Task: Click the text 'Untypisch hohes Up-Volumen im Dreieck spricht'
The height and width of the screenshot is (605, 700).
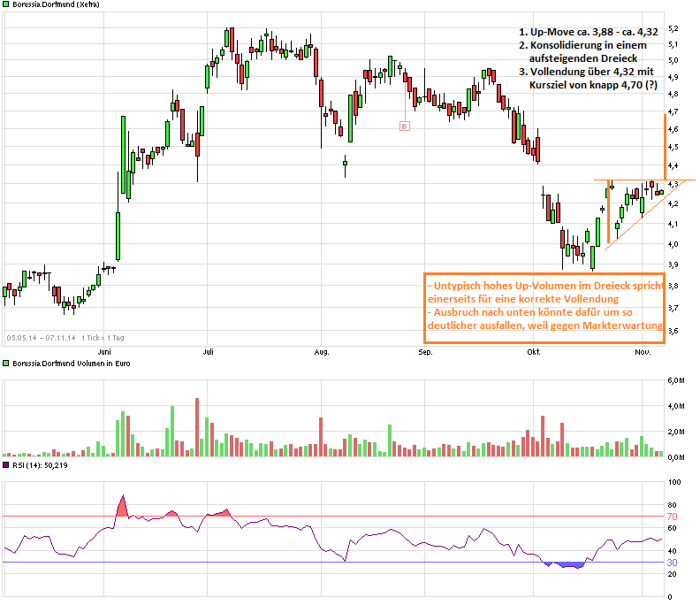Action: coord(549,286)
